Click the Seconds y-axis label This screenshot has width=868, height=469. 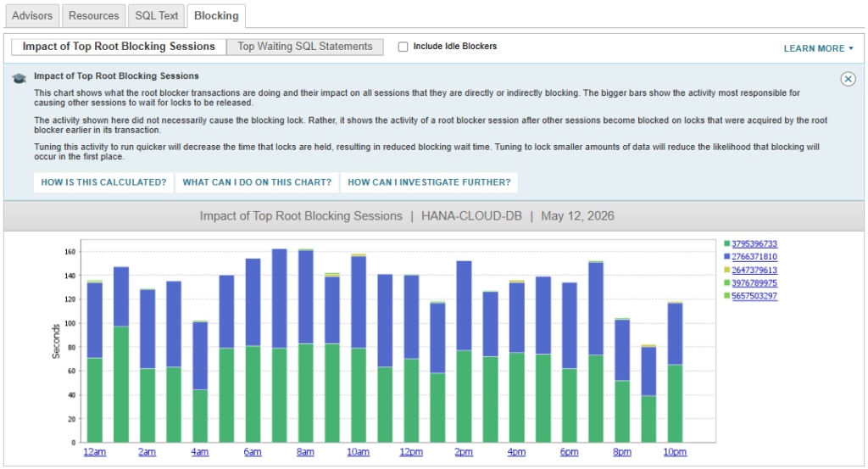[55, 341]
